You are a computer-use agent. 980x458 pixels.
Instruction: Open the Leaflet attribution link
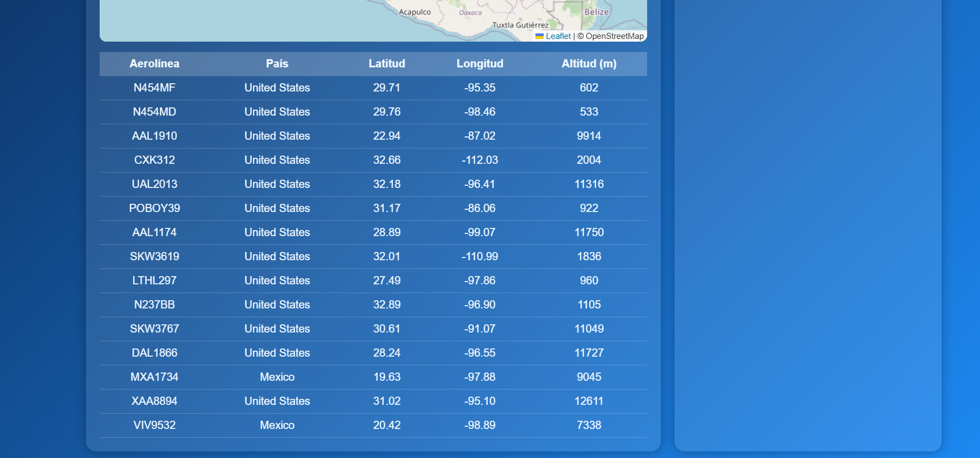tap(553, 36)
